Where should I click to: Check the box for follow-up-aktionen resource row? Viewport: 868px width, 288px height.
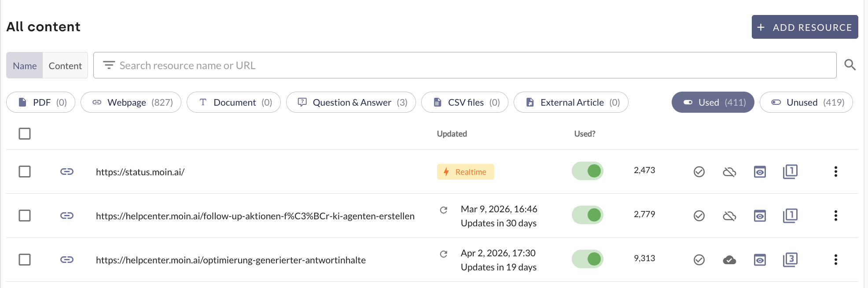point(25,216)
